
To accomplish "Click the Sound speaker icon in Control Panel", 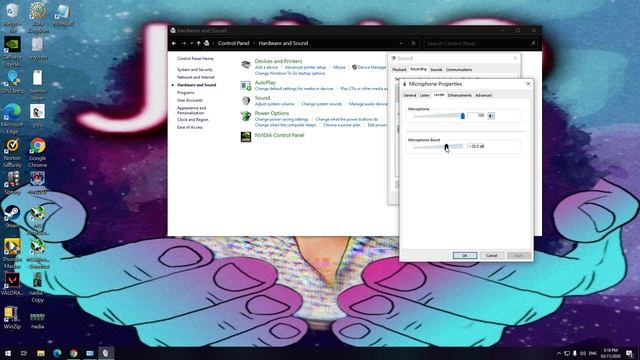I will (245, 100).
